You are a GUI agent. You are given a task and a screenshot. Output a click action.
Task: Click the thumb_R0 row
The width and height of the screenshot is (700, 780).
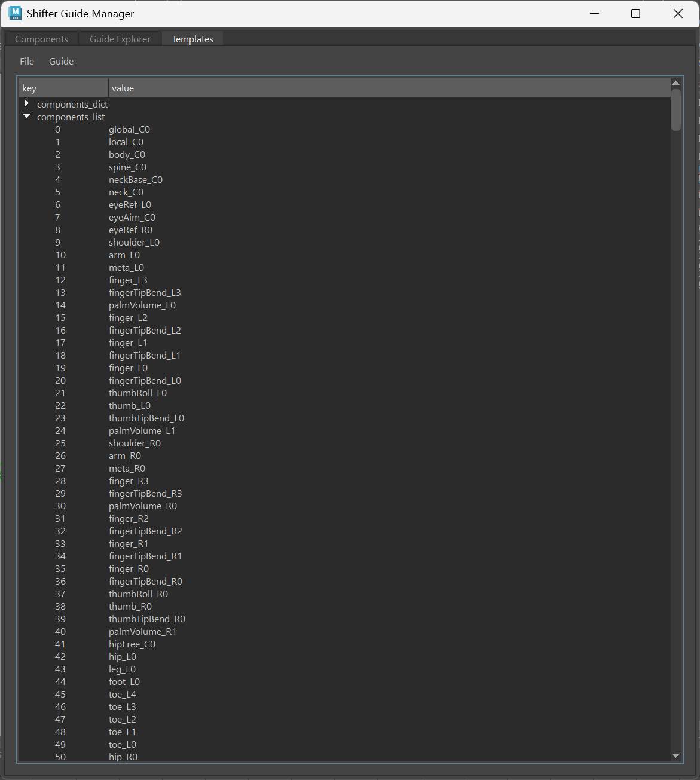click(344, 606)
